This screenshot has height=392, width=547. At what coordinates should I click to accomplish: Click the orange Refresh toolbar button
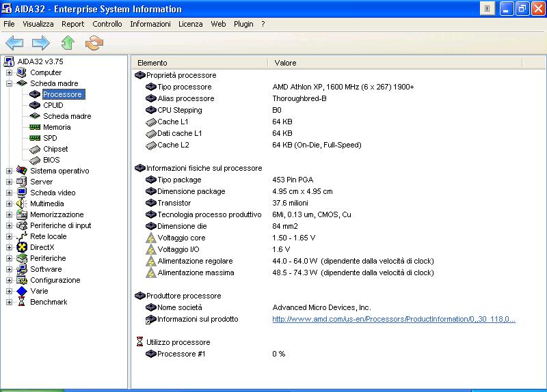point(94,43)
